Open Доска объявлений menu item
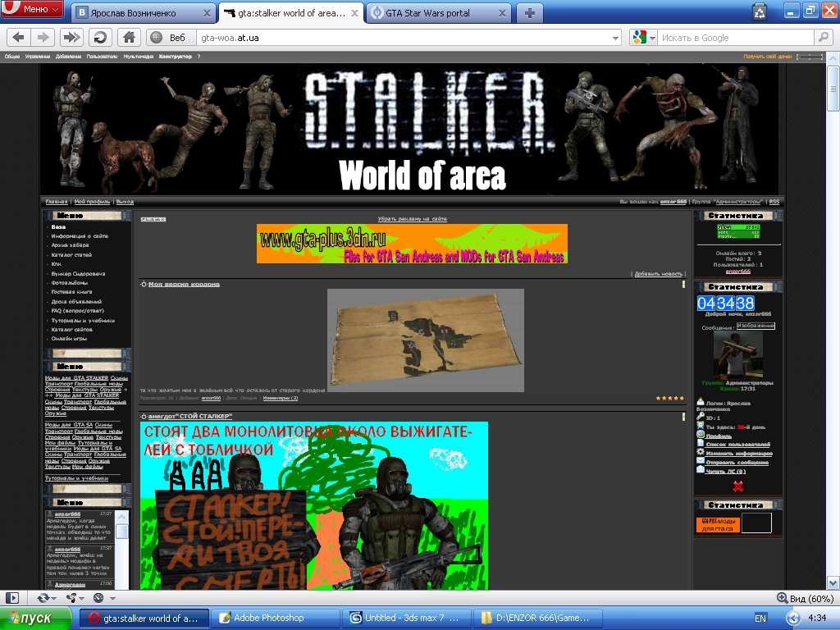The image size is (840, 630). [x=76, y=302]
